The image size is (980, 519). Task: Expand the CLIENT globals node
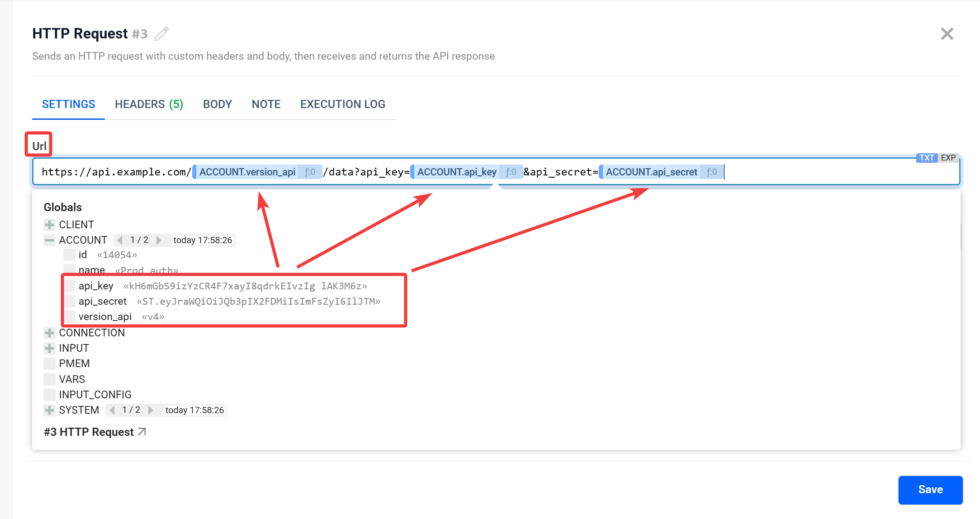[49, 225]
